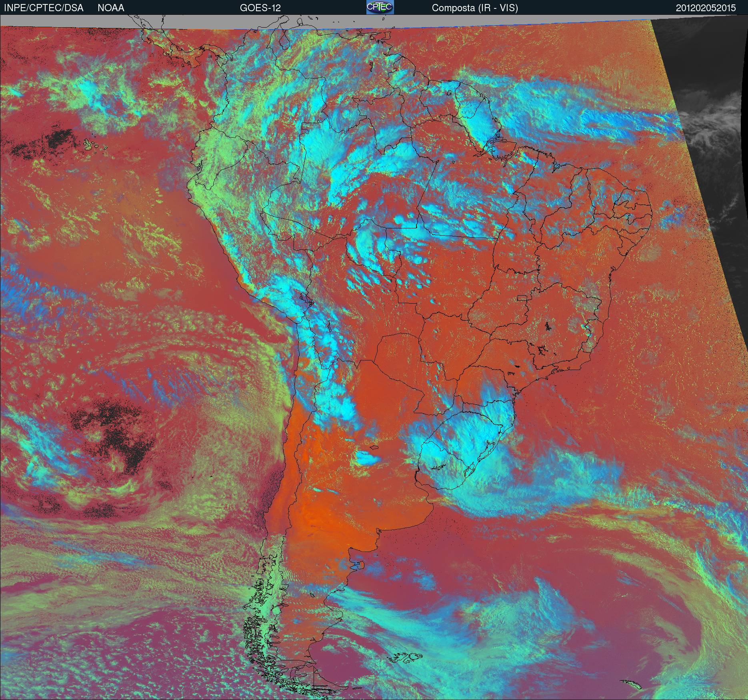This screenshot has height=700, width=748.
Task: Click the GOES-12 satellite label
Action: pyautogui.click(x=260, y=8)
